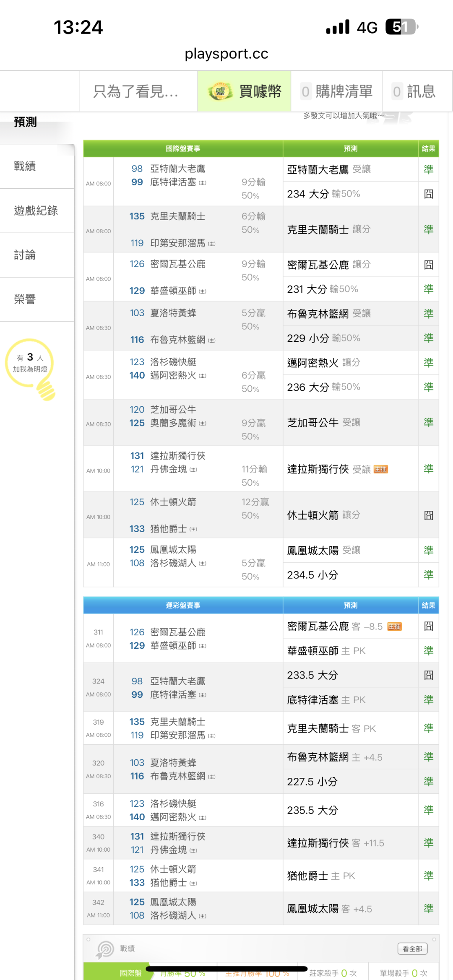
Task: Tap the 準 result mark for 亞特蘭大老鷹 受讓
Action: coord(428,169)
